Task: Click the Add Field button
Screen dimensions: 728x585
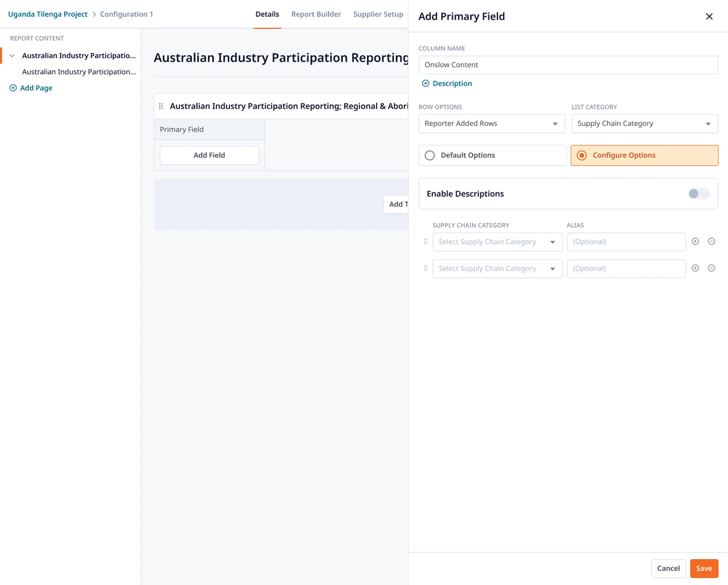Action: (209, 155)
